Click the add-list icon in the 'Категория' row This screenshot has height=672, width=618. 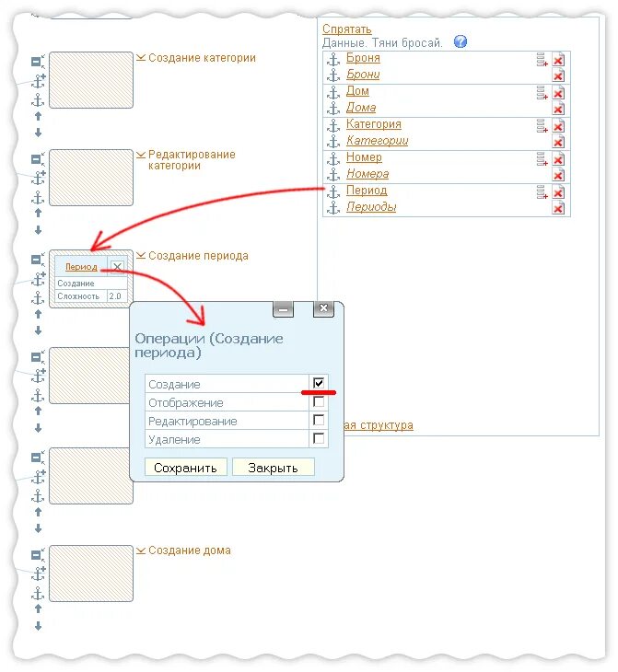point(542,125)
